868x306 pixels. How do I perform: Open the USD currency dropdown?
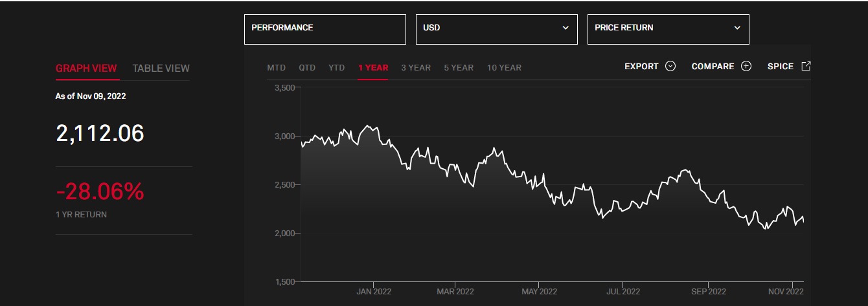496,29
